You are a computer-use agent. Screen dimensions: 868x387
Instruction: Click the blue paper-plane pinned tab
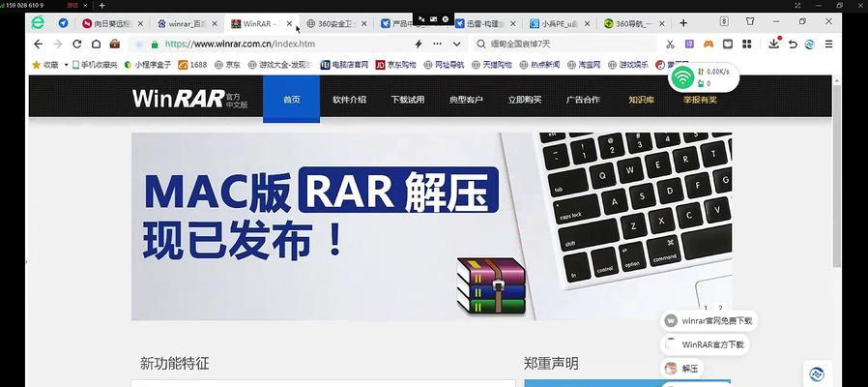pos(63,23)
